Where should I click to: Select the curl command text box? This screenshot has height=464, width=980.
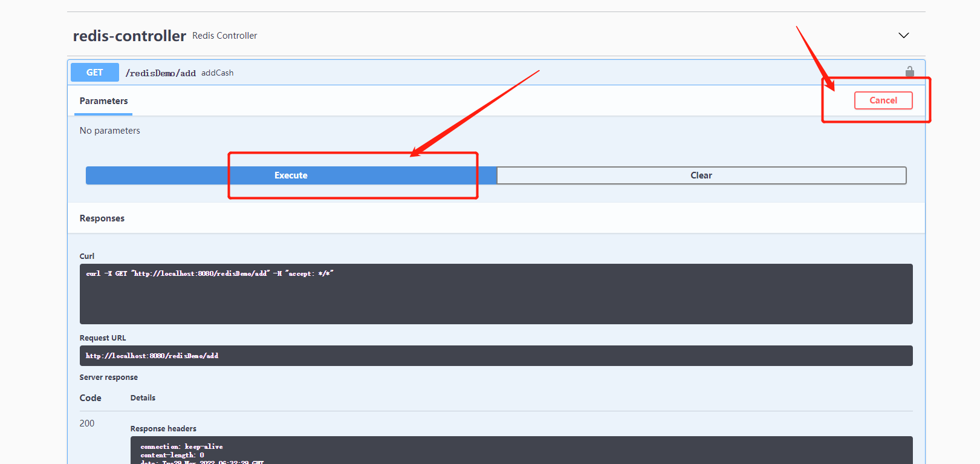pyautogui.click(x=496, y=294)
